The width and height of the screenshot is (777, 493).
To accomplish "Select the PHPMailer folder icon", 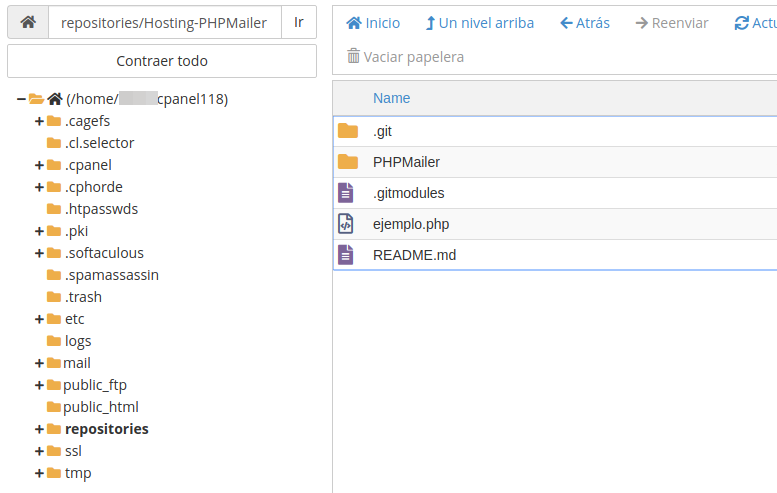I will pyautogui.click(x=347, y=162).
